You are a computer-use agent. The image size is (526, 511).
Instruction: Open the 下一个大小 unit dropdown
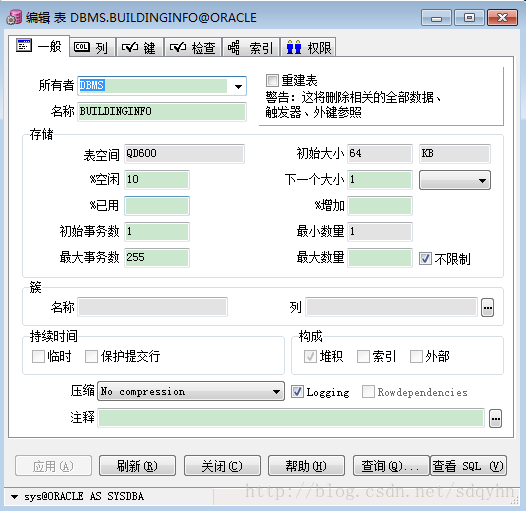[455, 180]
